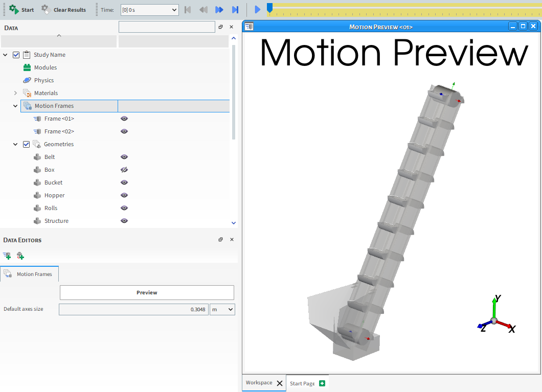Select the Frame <02> icon
This screenshot has width=542, height=392.
(x=37, y=131)
